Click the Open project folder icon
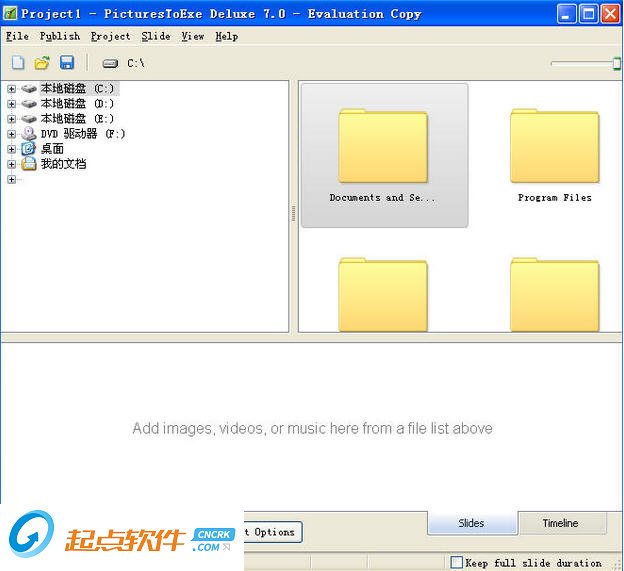The height and width of the screenshot is (571, 624). pyautogui.click(x=42, y=63)
